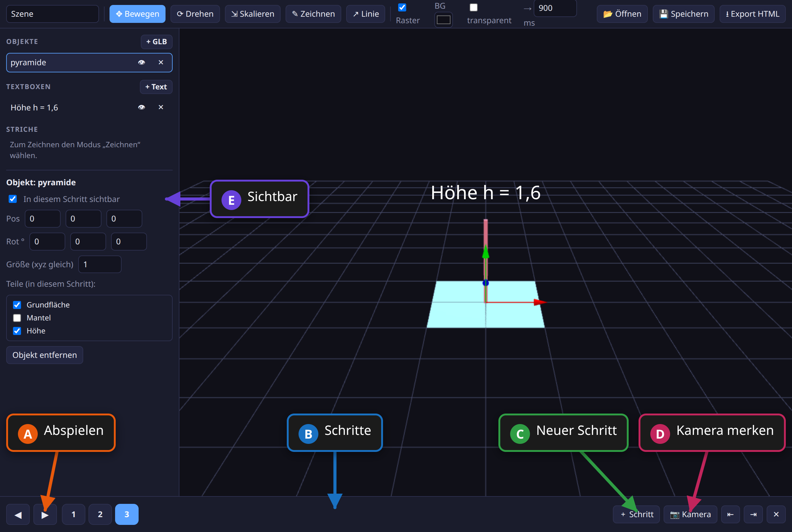Toggle visibility eye of pyramide object

tap(141, 62)
